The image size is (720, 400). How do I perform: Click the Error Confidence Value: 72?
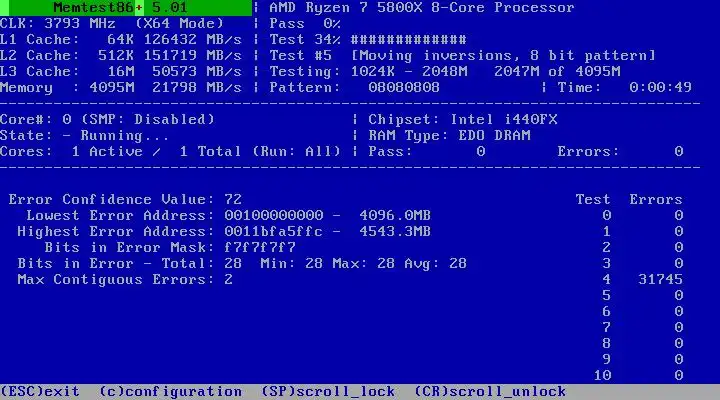coord(125,199)
